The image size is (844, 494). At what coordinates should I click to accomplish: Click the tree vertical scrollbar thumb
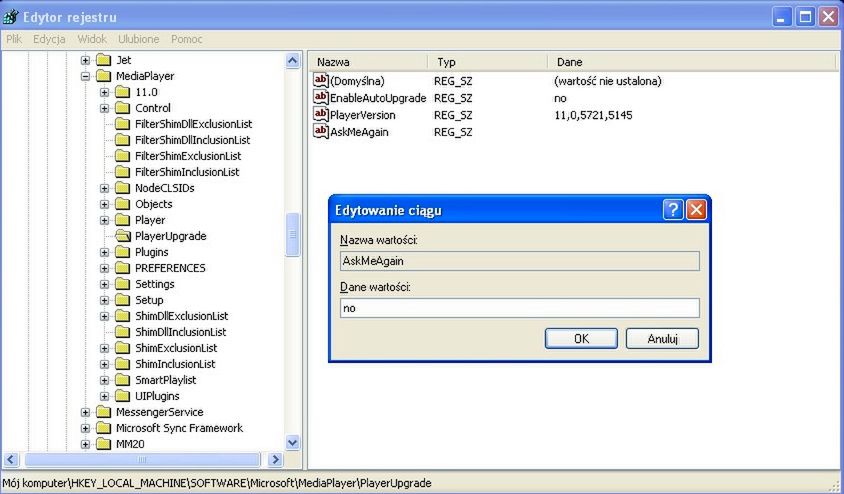click(x=292, y=235)
